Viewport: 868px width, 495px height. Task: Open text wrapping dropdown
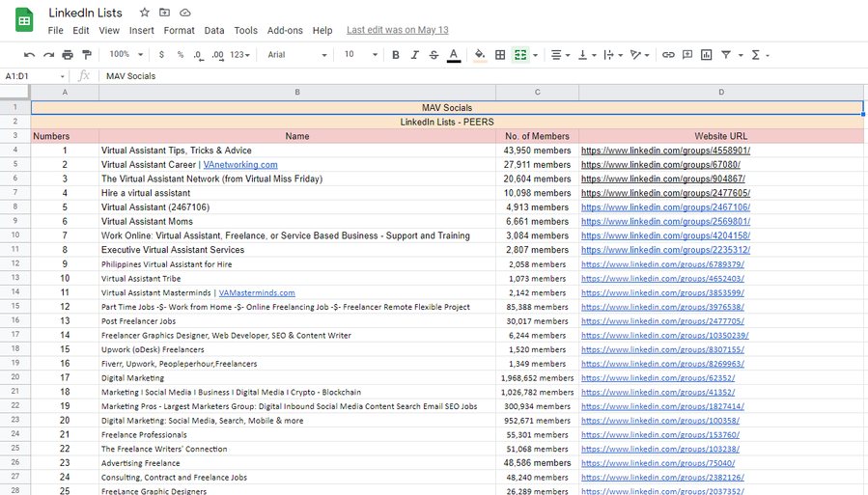pos(613,55)
